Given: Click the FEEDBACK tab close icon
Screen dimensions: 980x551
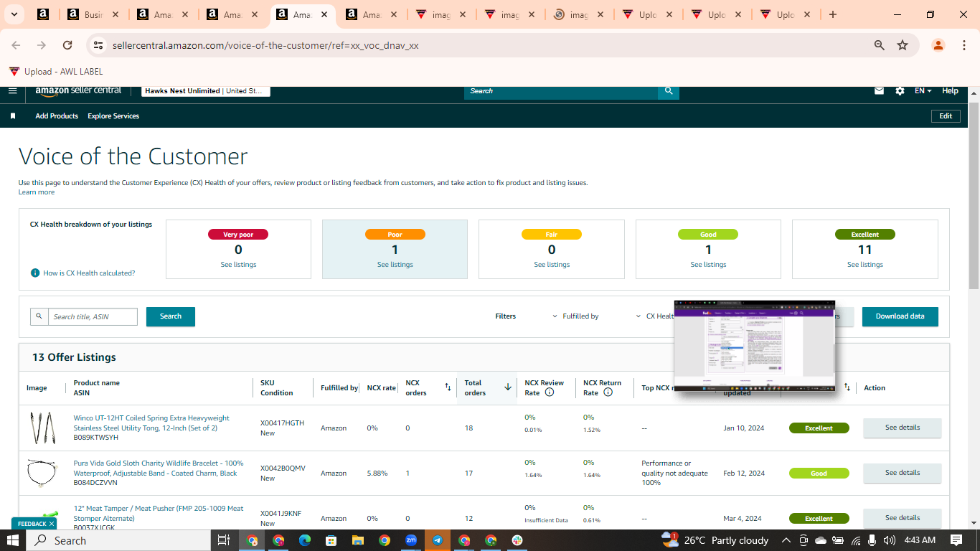Looking at the screenshot, I should pos(52,524).
